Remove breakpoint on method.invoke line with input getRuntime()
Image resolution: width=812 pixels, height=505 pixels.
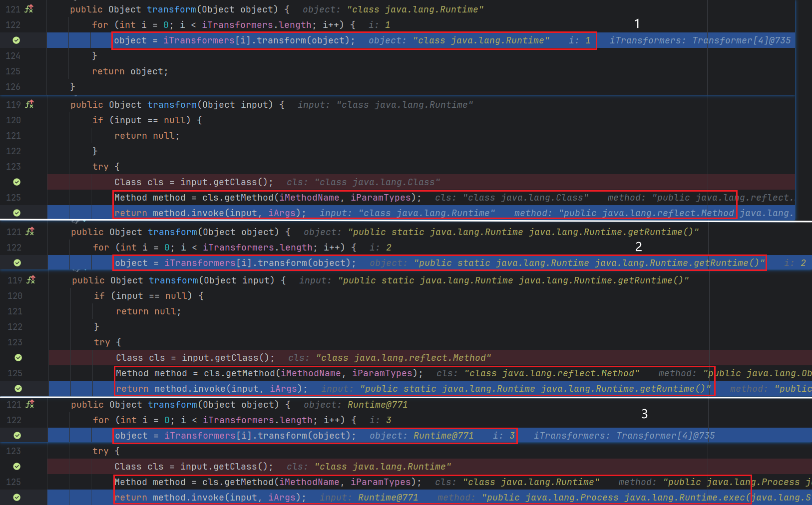pyautogui.click(x=18, y=389)
